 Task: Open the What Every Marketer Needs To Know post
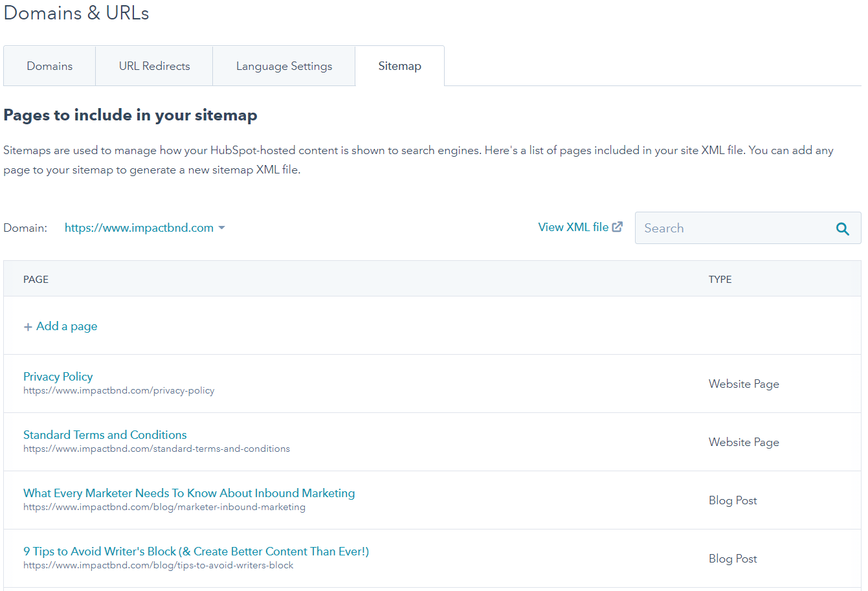(x=189, y=493)
